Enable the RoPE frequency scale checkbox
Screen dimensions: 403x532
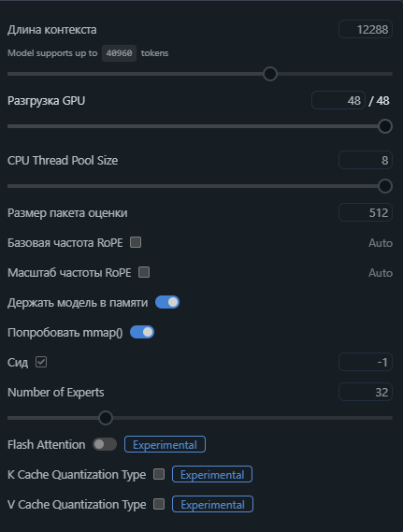[144, 272]
